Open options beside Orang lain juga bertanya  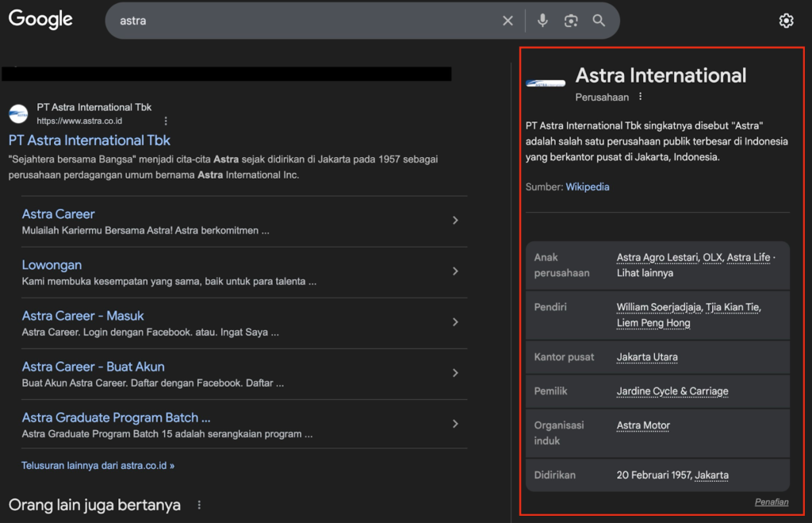(199, 505)
